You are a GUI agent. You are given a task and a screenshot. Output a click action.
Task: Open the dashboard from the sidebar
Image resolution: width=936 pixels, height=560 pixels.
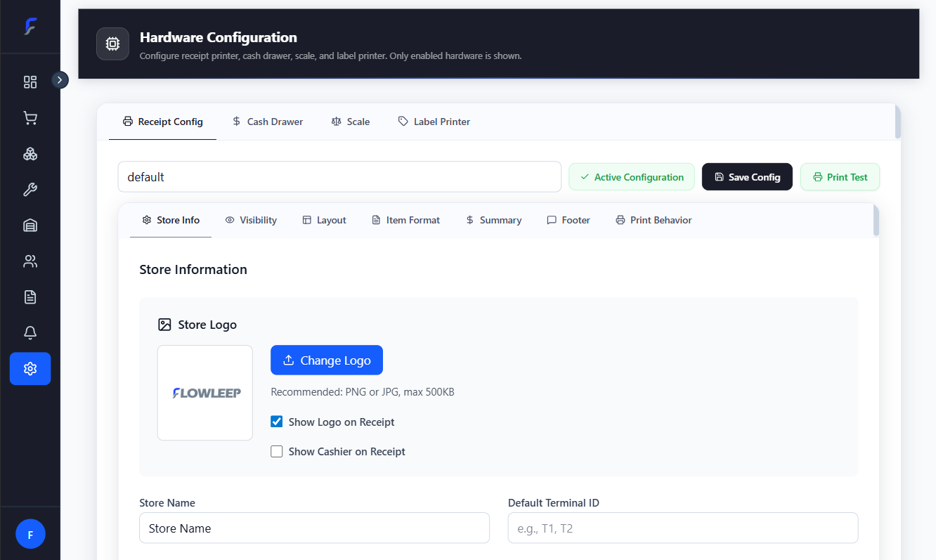30,82
